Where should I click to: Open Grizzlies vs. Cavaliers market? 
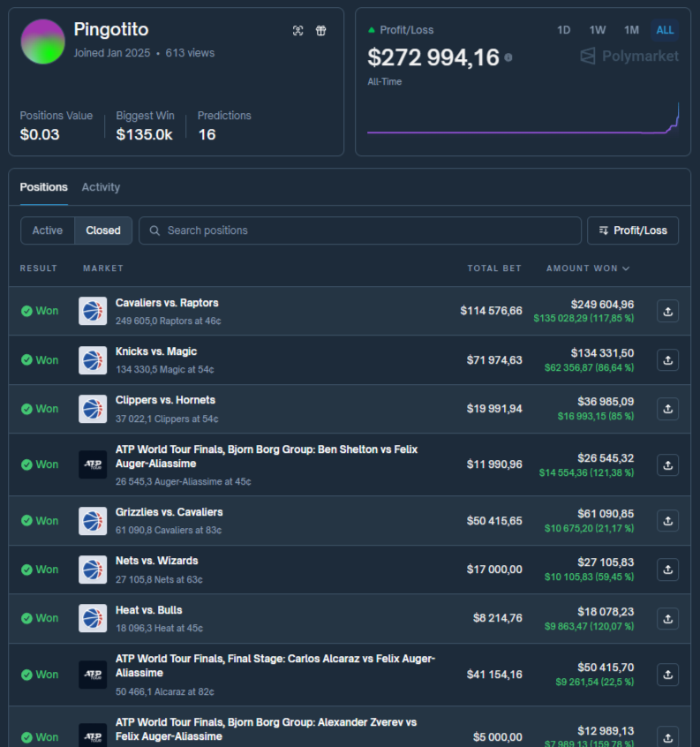[169, 512]
